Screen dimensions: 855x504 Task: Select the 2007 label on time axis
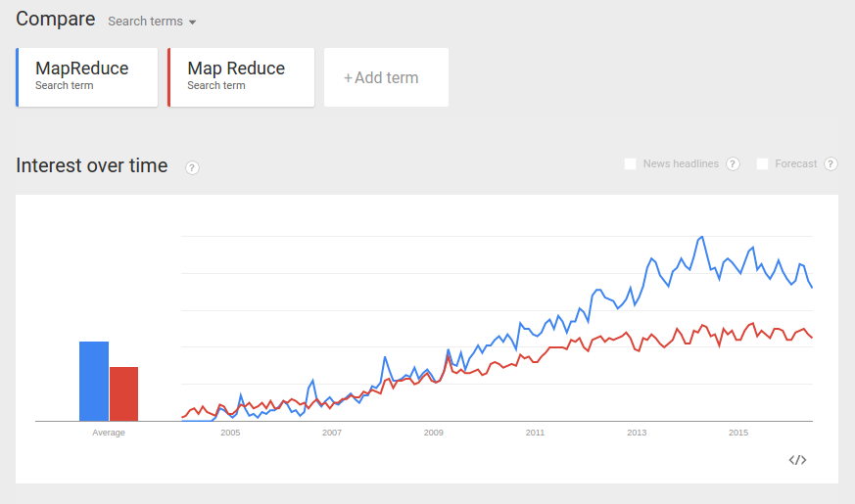(332, 432)
